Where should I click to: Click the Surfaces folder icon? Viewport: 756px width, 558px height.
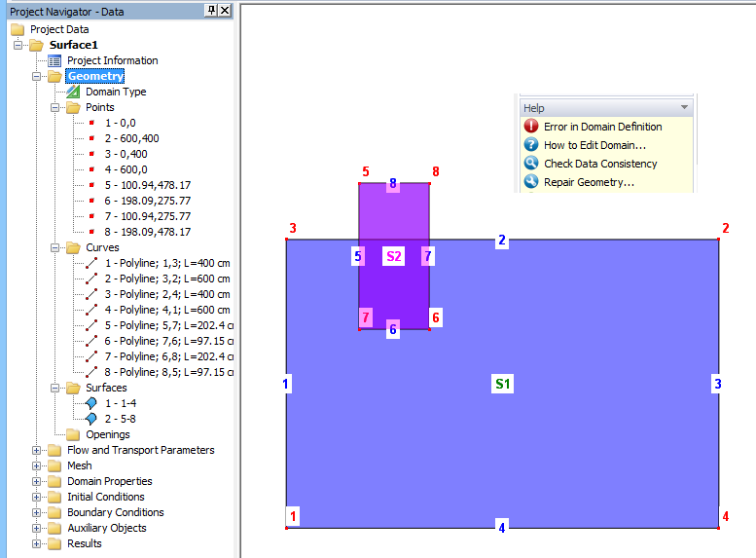(73, 388)
